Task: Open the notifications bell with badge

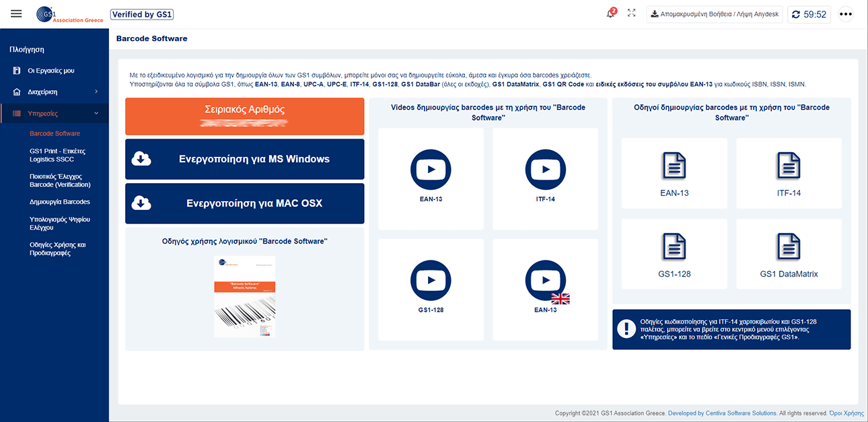Action: [611, 13]
